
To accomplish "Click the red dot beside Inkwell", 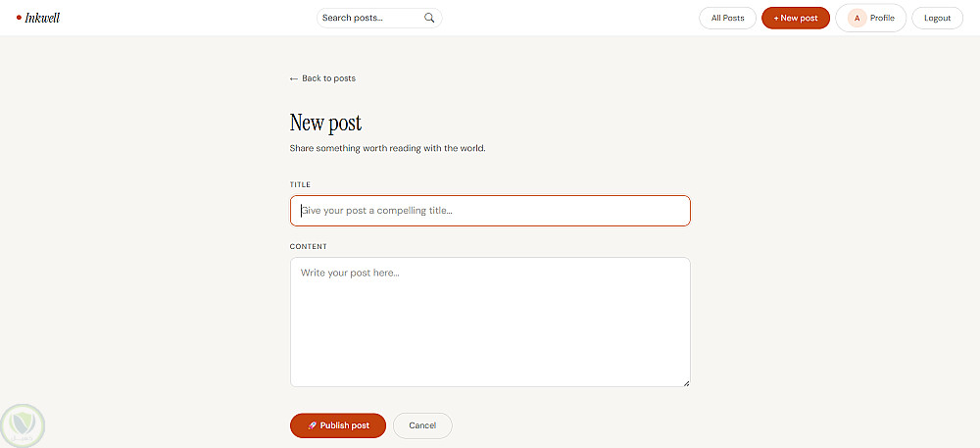I will pyautogui.click(x=19, y=18).
